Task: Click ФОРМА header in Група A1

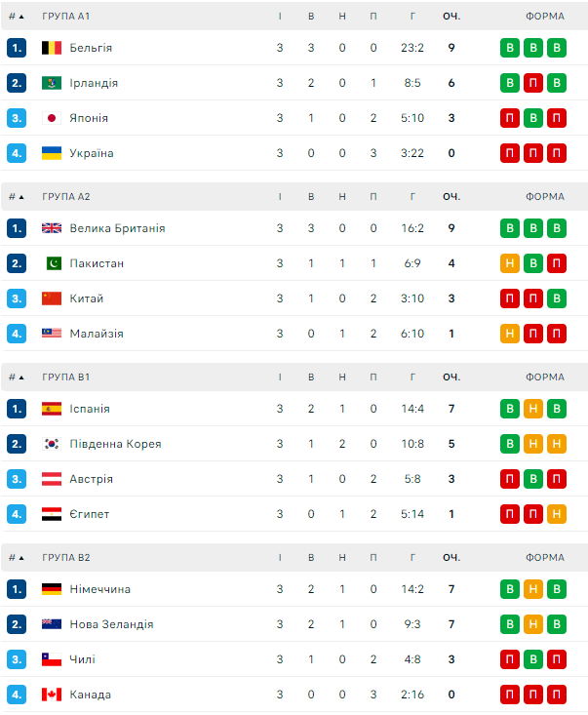Action: click(544, 17)
